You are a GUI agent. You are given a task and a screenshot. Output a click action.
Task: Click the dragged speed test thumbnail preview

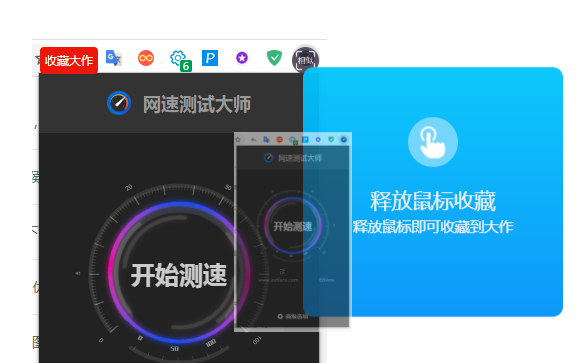pyautogui.click(x=293, y=232)
